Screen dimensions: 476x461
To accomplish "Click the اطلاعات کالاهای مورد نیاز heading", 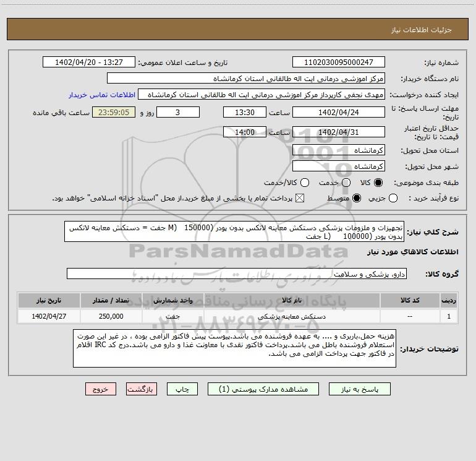I will click(x=413, y=252).
